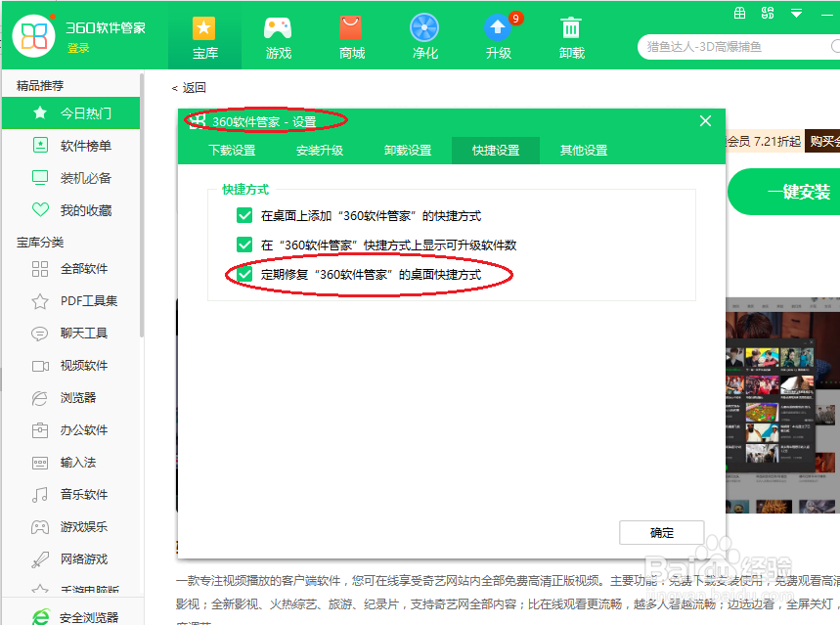Select 网络游戏 category

[x=70, y=559]
